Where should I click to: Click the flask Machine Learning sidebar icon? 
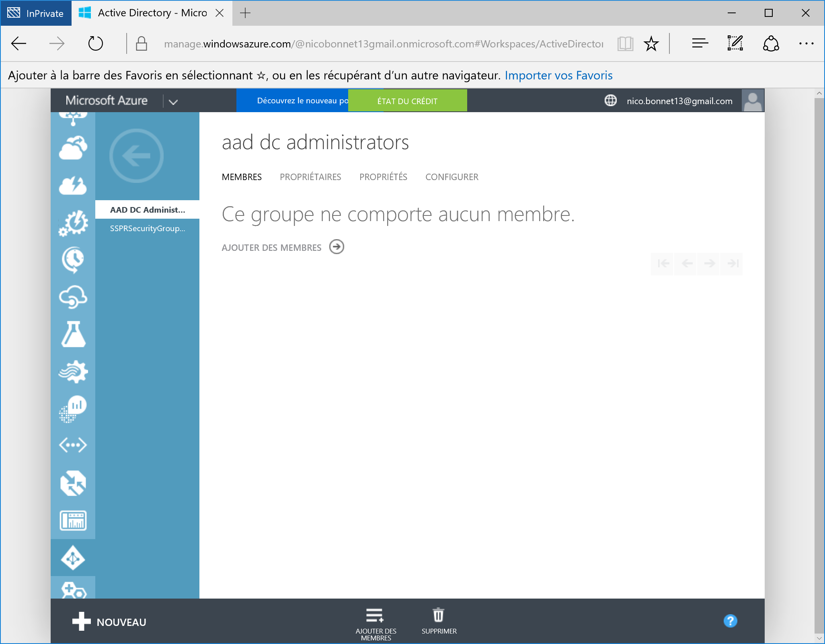point(73,334)
